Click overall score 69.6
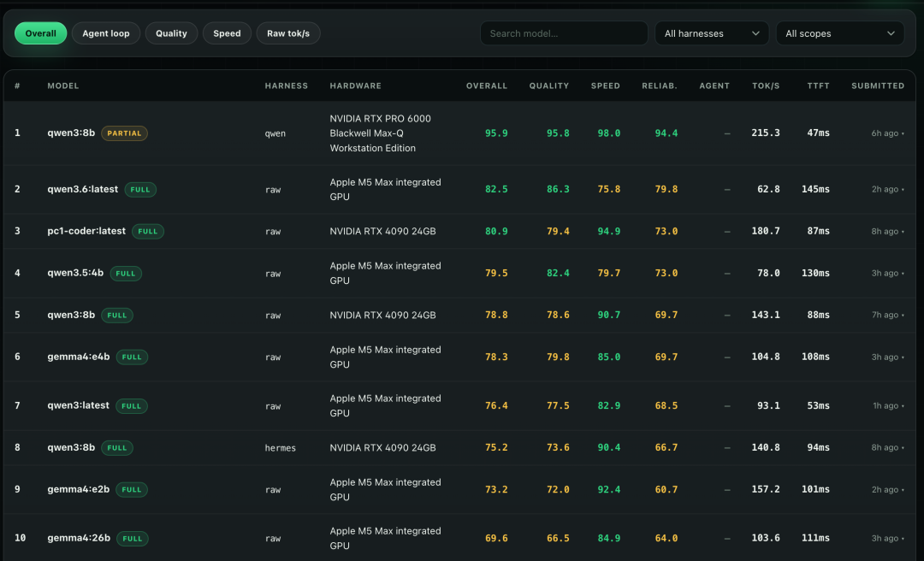 pyautogui.click(x=496, y=538)
